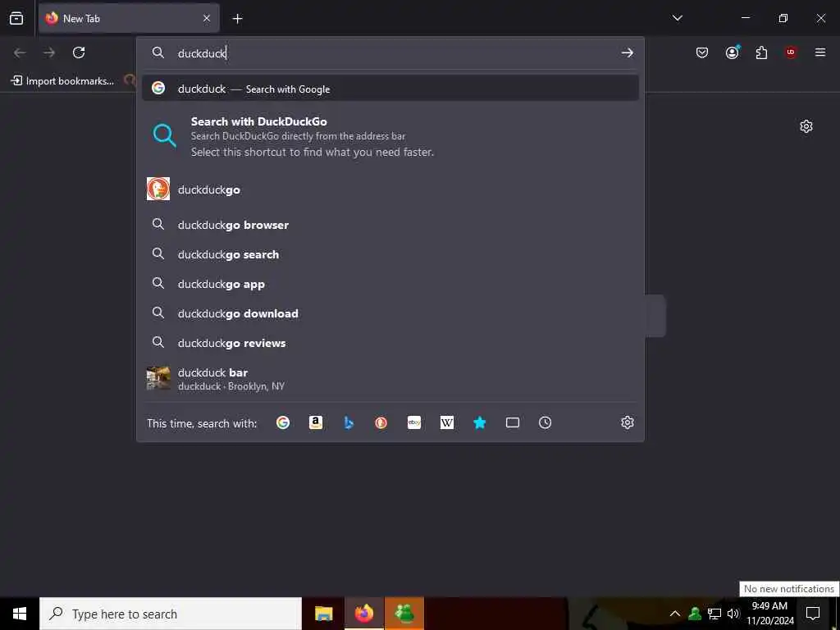Click the uBlock Origin extension icon

tap(791, 52)
